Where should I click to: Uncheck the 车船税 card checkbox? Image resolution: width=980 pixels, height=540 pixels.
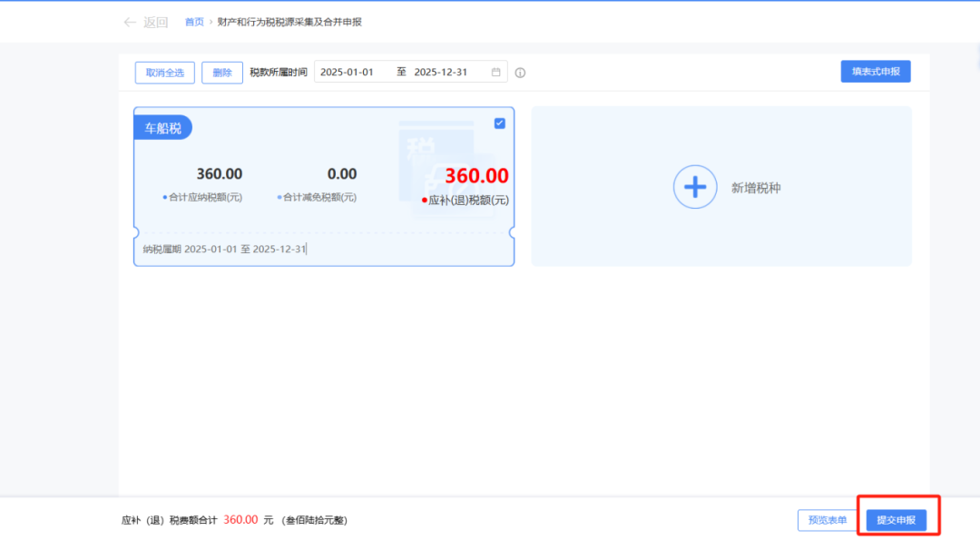tap(499, 123)
